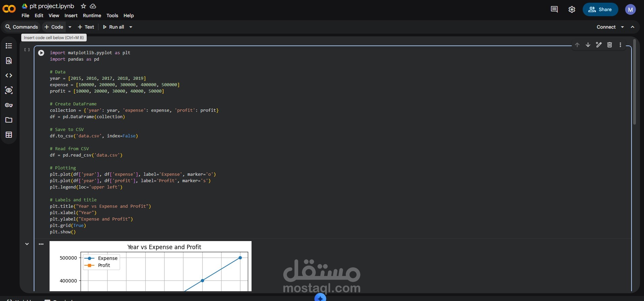Viewport: 644px width, 301px height.
Task: Open the Insert menu
Action: coord(71,15)
